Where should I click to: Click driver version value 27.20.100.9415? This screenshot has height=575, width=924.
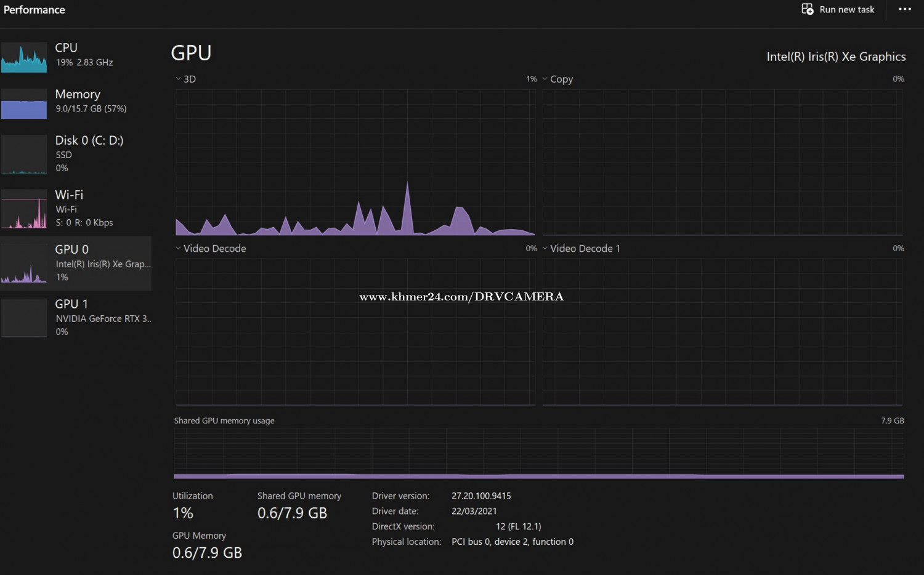[481, 496]
